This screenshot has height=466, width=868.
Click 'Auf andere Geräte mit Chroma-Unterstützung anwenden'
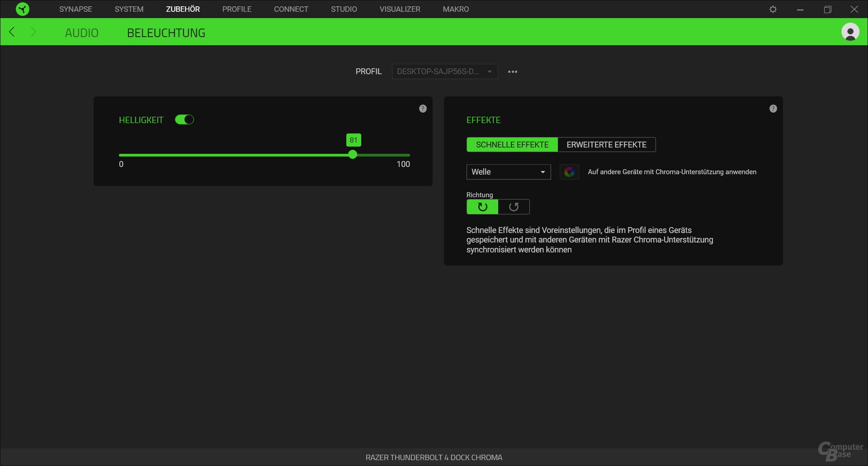tap(672, 172)
